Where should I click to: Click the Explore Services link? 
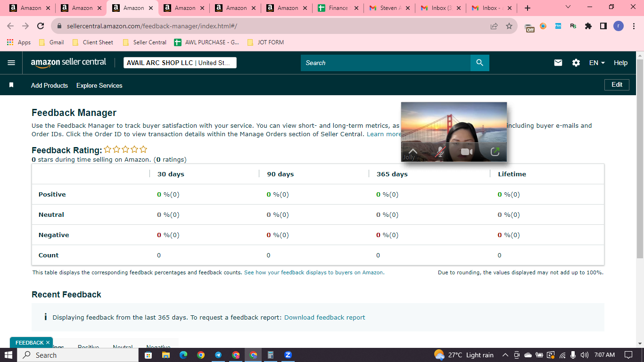click(x=99, y=85)
